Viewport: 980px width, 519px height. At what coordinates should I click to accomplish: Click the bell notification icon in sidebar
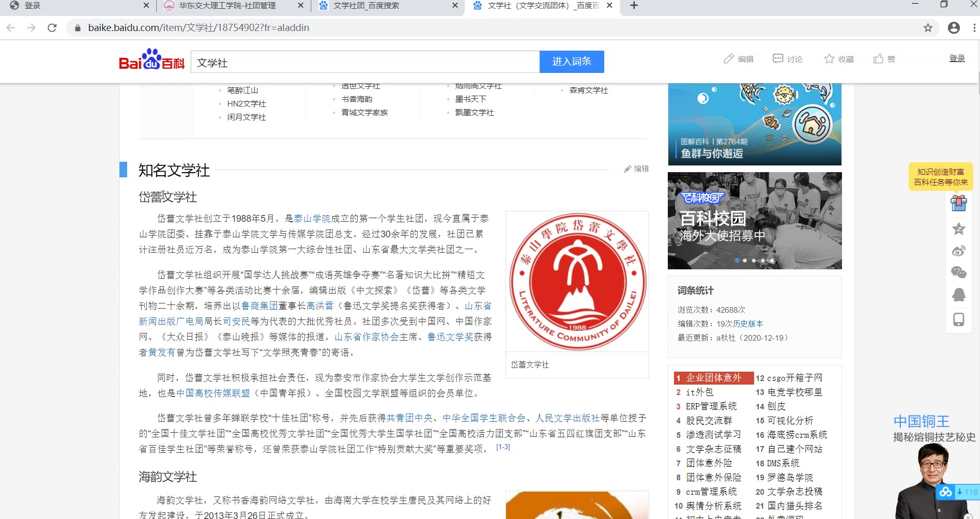click(959, 295)
